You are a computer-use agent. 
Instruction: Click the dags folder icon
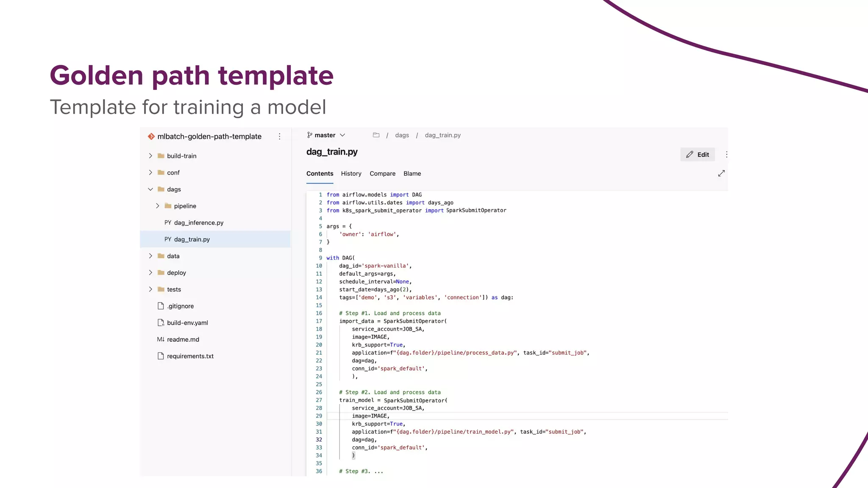[161, 189]
